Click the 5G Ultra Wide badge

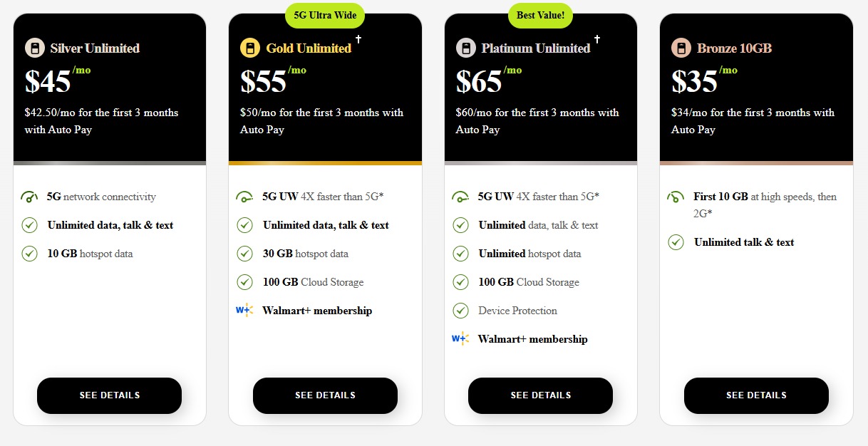tap(325, 15)
